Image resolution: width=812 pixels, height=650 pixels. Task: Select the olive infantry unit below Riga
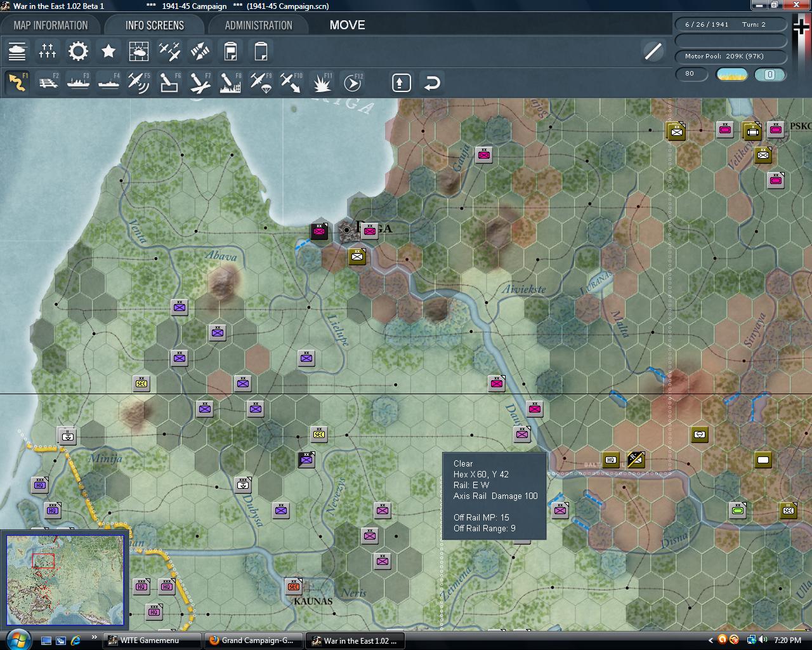pyautogui.click(x=357, y=256)
